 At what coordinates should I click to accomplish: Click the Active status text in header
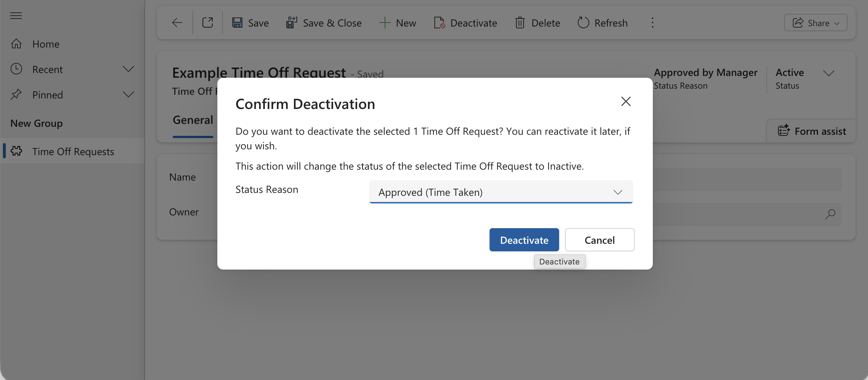(x=790, y=73)
